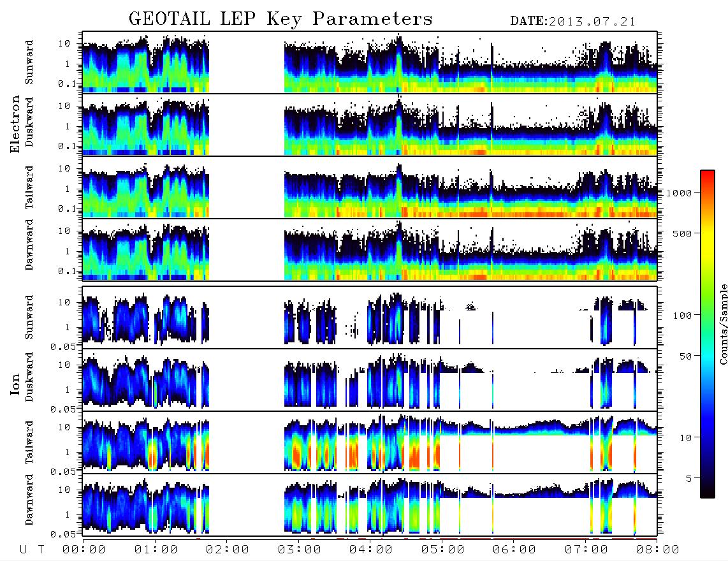This screenshot has width=728, height=561.
Task: Click the 0.1 tick of Electron Sunward panel
Action: tap(67, 84)
